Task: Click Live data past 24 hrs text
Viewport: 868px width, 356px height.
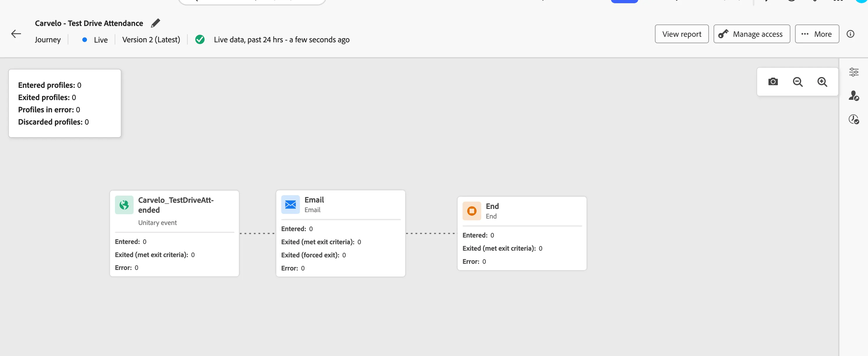Action: point(282,40)
